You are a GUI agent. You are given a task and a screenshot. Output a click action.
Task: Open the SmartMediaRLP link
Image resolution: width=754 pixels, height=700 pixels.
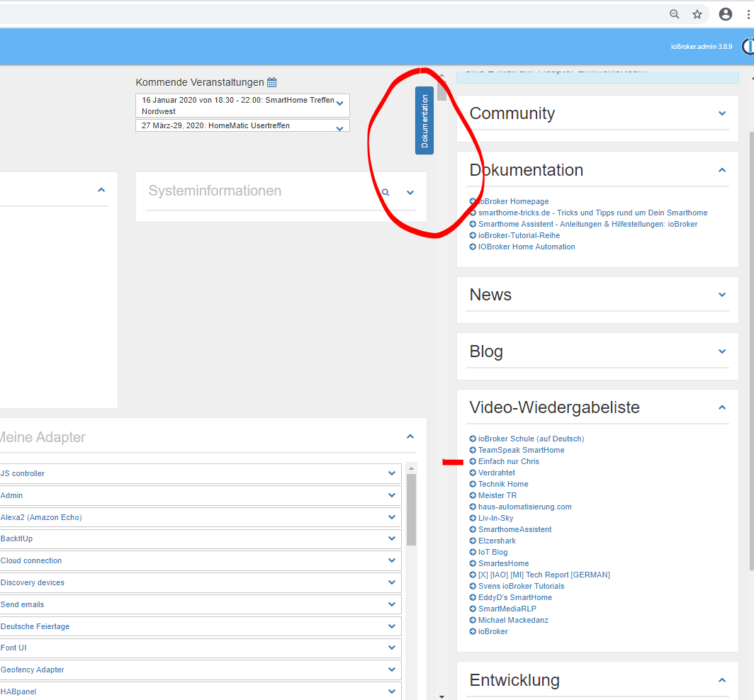507,609
